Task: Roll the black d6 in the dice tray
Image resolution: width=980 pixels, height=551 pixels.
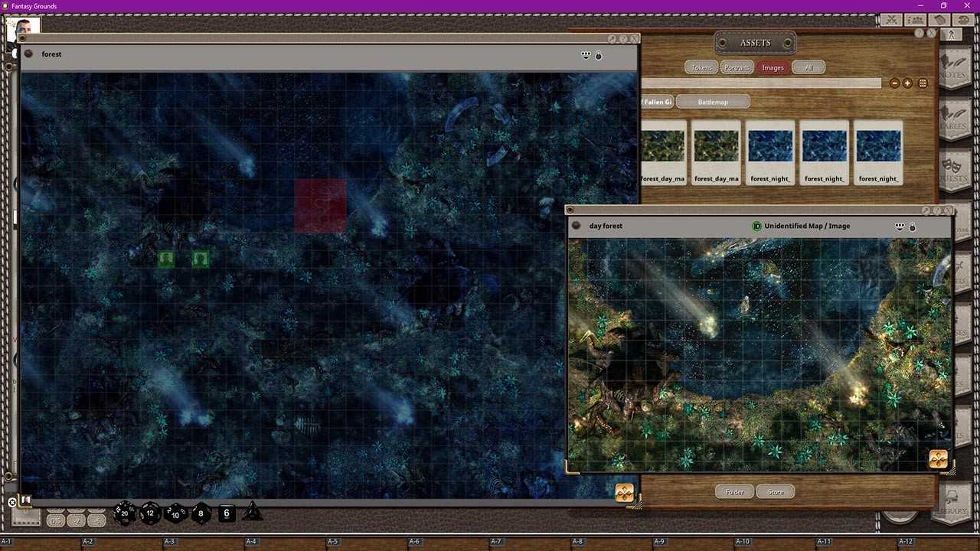Action: pos(226,514)
